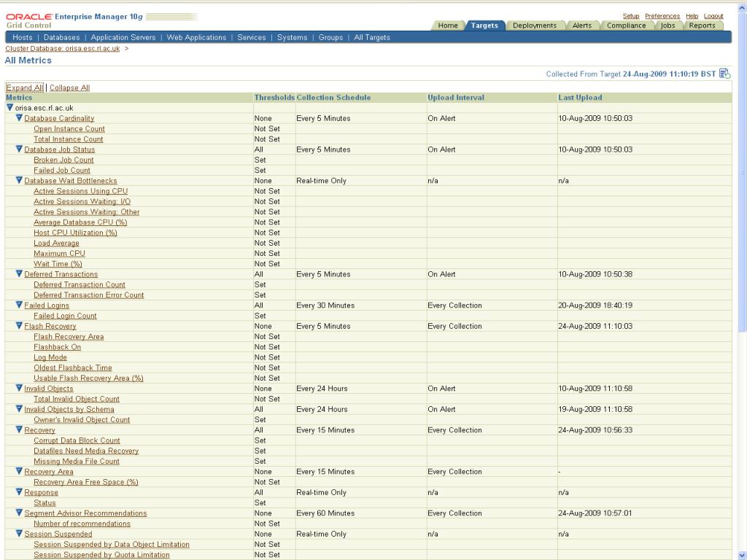
Task: Open the Open Instance Count metric
Action: (x=69, y=128)
